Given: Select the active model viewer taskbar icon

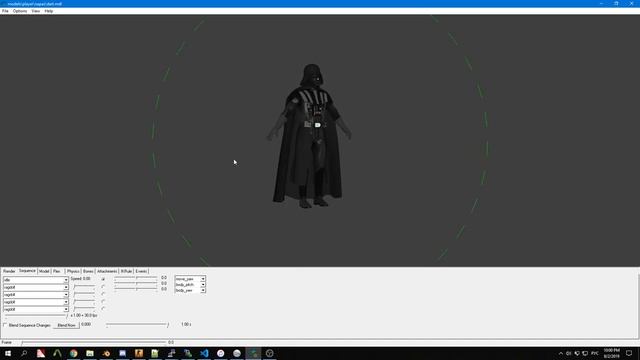Looking at the screenshot, I should tap(253, 353).
